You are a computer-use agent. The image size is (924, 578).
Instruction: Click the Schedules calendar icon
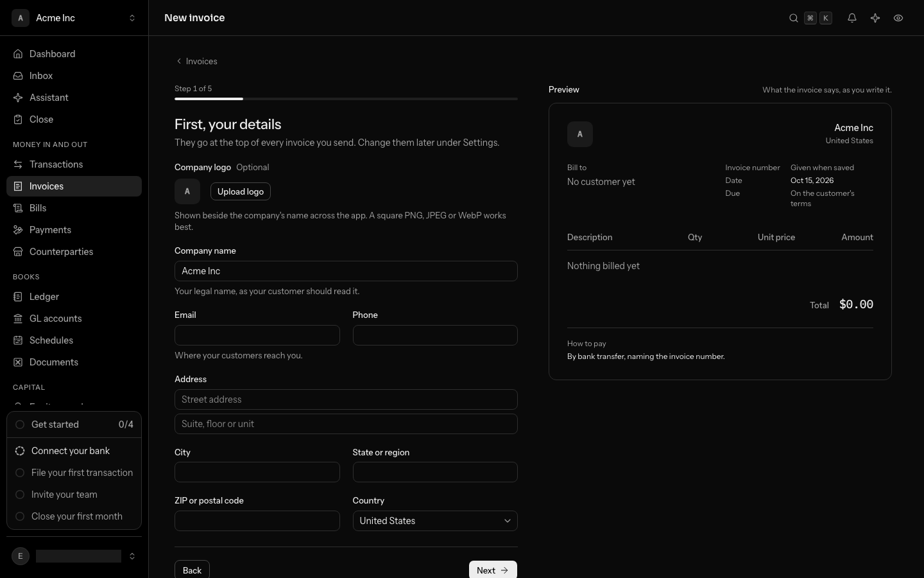pos(18,340)
